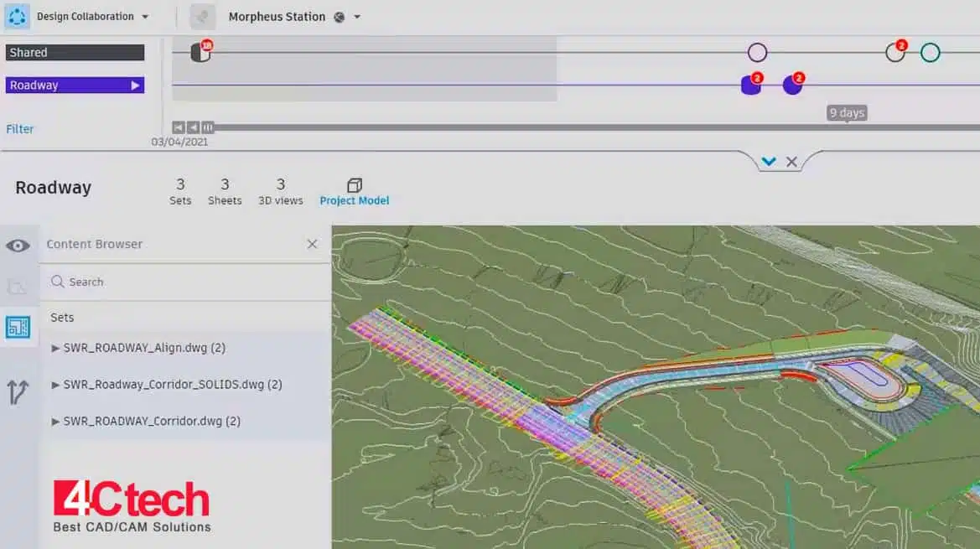The height and width of the screenshot is (549, 980).
Task: Click the globe icon beside Morpheus Station
Action: pos(339,17)
